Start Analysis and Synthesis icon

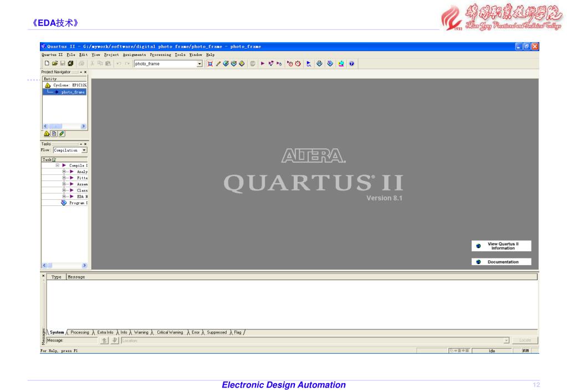point(271,64)
